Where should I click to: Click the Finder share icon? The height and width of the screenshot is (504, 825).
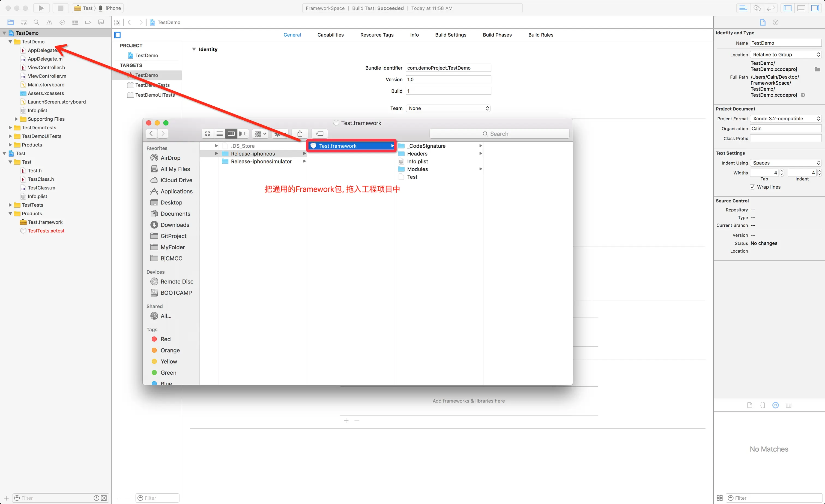tap(300, 134)
